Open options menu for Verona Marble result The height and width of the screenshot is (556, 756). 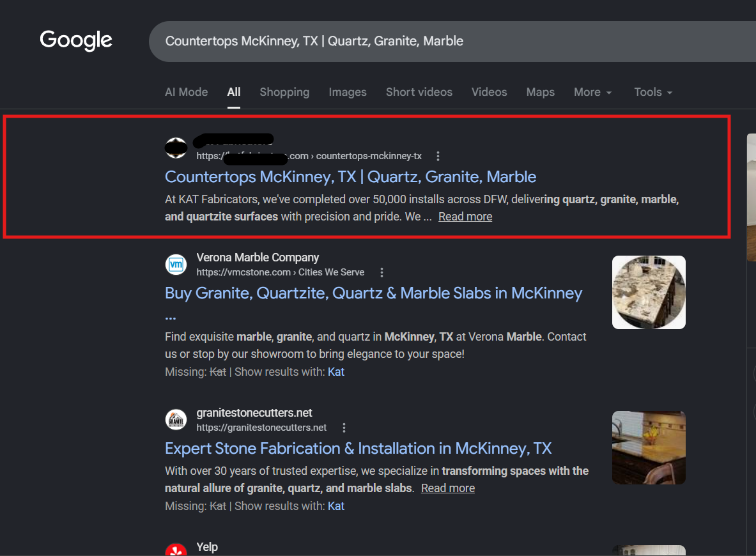(382, 272)
